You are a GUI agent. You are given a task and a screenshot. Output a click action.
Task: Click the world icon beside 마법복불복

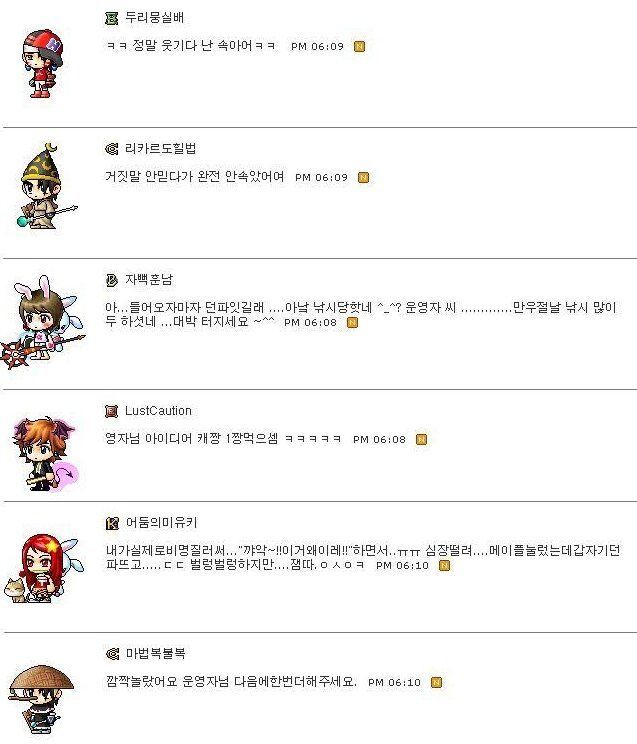click(x=112, y=654)
